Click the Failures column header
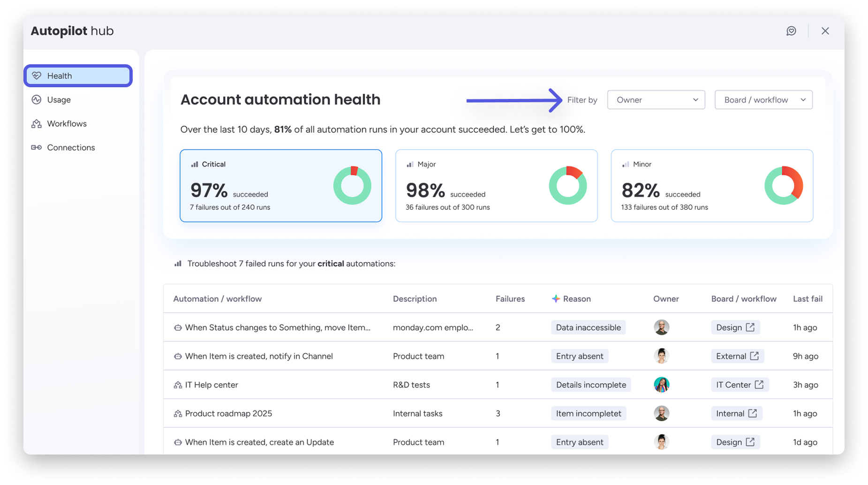This screenshot has width=868, height=485. pyautogui.click(x=510, y=299)
